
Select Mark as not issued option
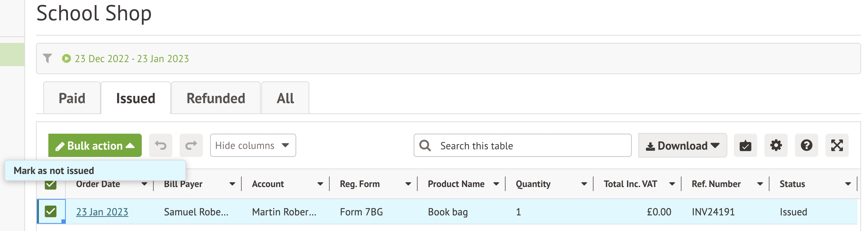(x=54, y=170)
